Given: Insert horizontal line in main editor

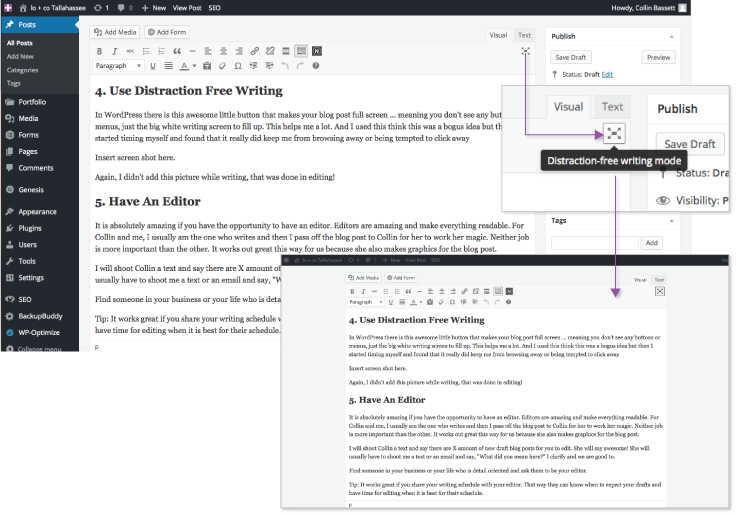Looking at the screenshot, I should coord(193,51).
